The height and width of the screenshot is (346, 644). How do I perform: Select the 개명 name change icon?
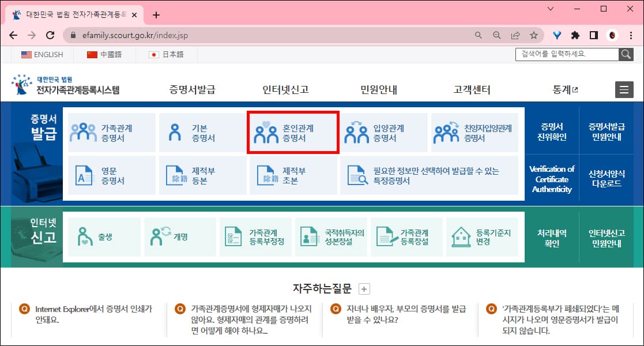[x=160, y=236]
